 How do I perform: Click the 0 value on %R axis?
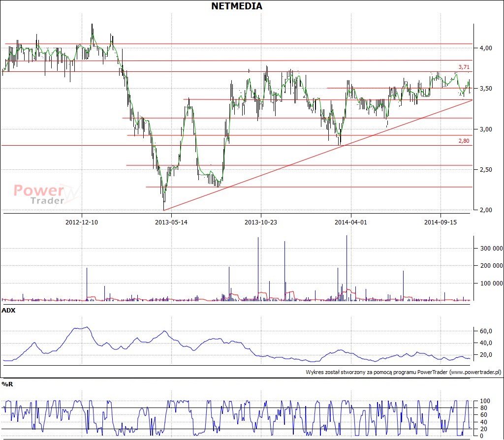tap(481, 436)
